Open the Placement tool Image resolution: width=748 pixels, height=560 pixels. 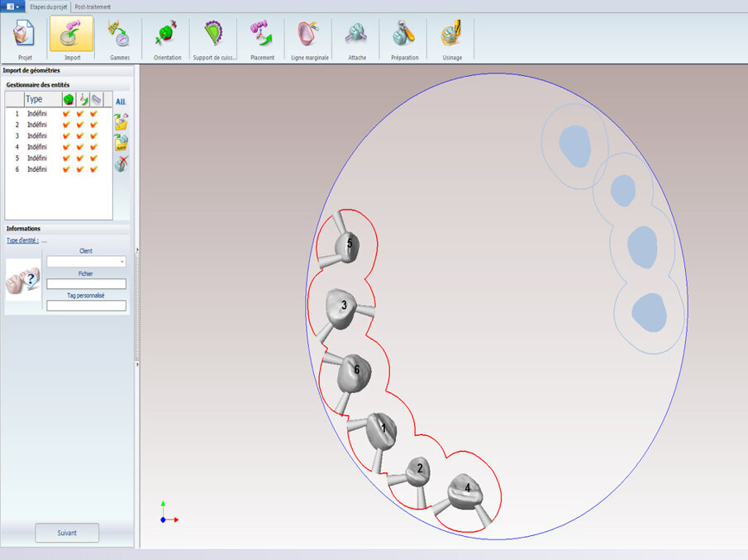pos(262,36)
